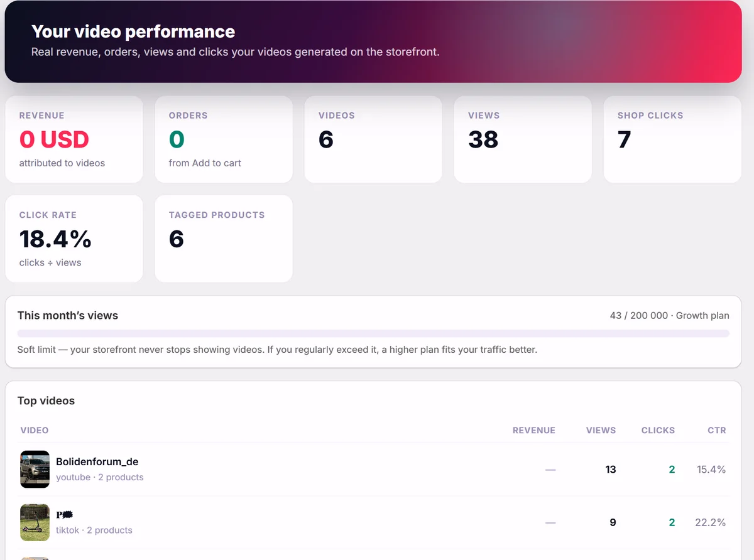Click the Bolidenforum_de video title
The image size is (754, 560).
tap(97, 461)
